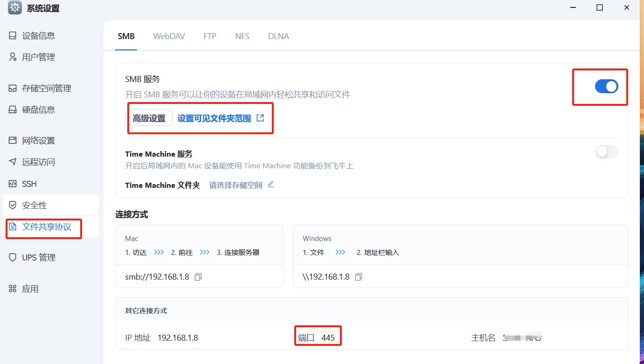Click the 连接方式 heading
The width and height of the screenshot is (644, 364).
[x=132, y=214]
